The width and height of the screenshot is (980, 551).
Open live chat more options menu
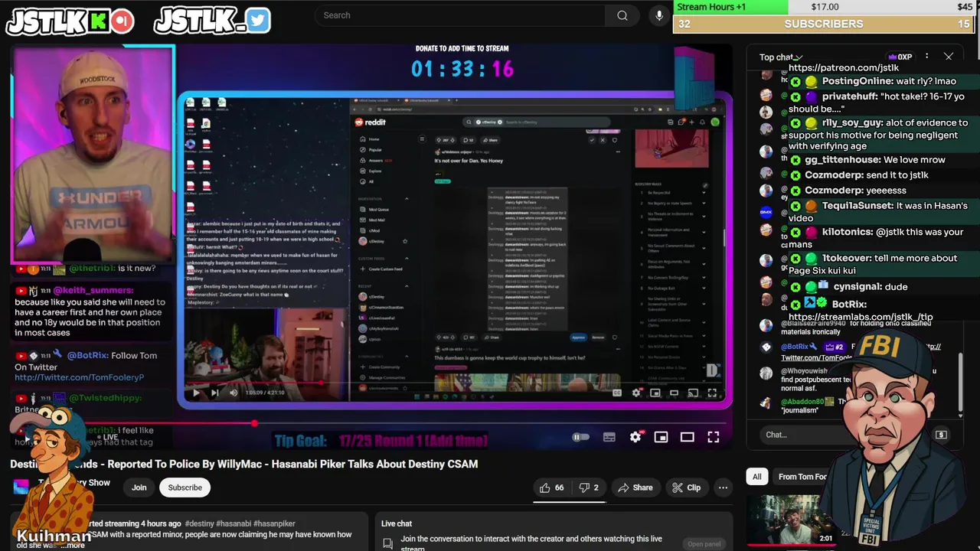[x=926, y=57]
